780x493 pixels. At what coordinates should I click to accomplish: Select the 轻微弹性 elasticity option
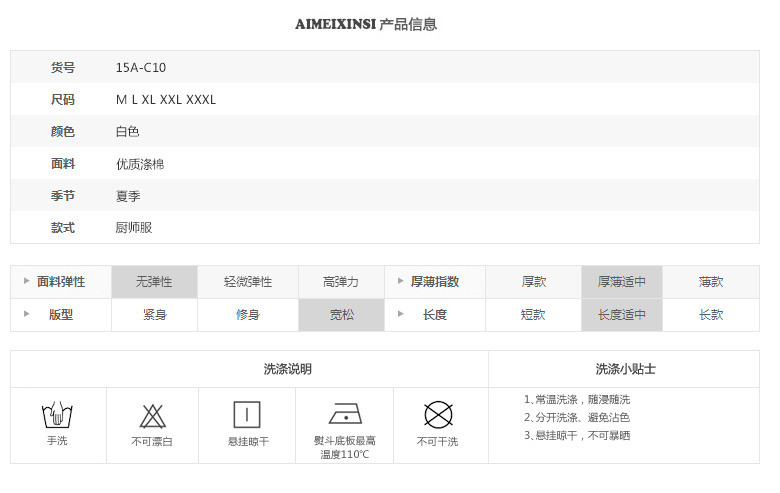[248, 282]
